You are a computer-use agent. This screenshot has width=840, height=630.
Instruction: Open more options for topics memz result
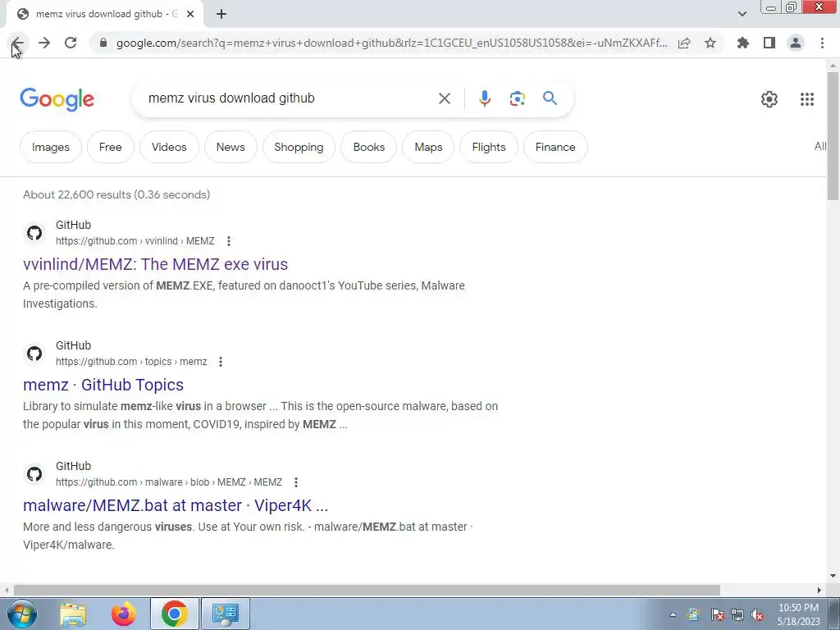click(221, 362)
